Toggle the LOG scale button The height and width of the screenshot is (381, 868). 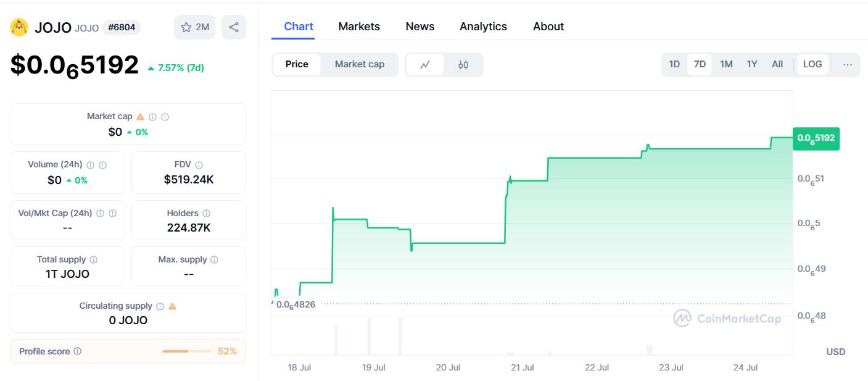point(812,65)
